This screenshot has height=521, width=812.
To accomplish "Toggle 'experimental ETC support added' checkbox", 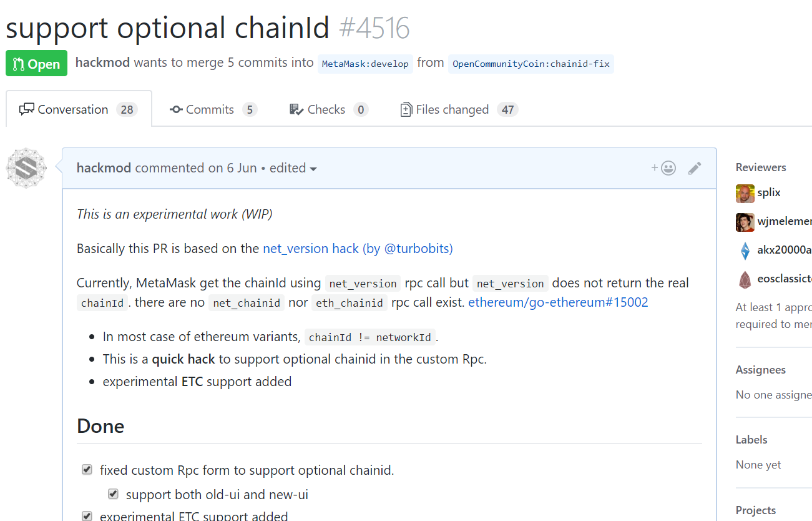I will click(87, 516).
